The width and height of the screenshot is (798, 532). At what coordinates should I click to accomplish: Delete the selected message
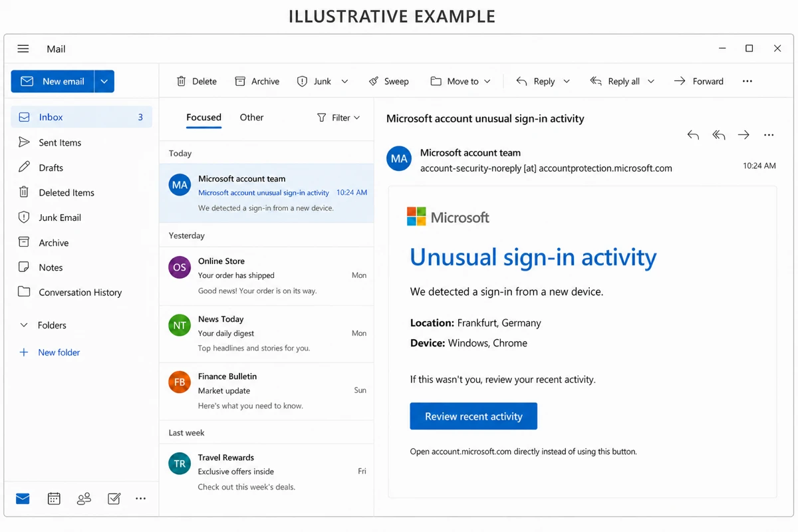click(x=196, y=81)
